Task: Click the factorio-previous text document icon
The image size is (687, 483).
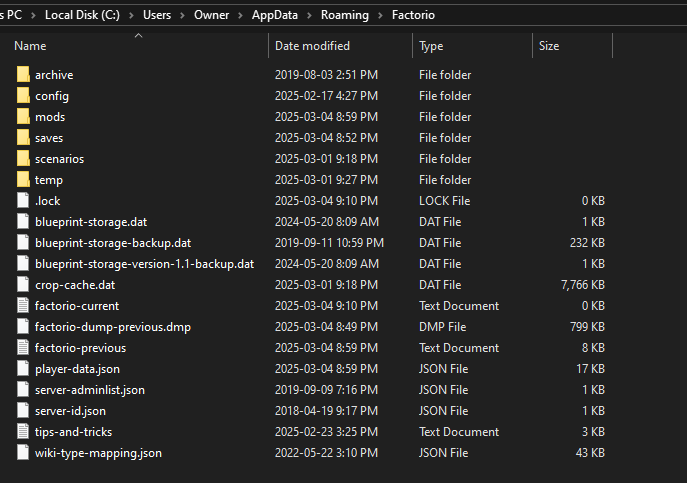Action: pyautogui.click(x=23, y=348)
